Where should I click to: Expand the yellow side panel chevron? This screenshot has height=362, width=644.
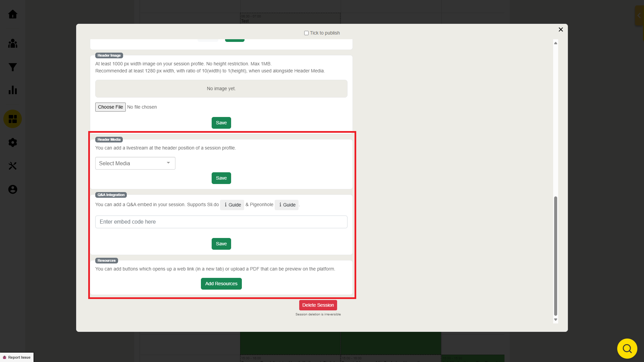[x=639, y=15]
